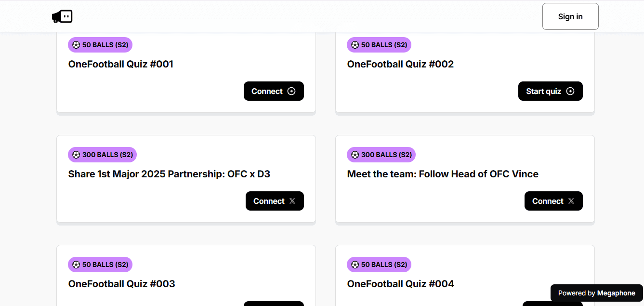Open the Powered by Megaphone link
The image size is (644, 306).
coord(596,293)
